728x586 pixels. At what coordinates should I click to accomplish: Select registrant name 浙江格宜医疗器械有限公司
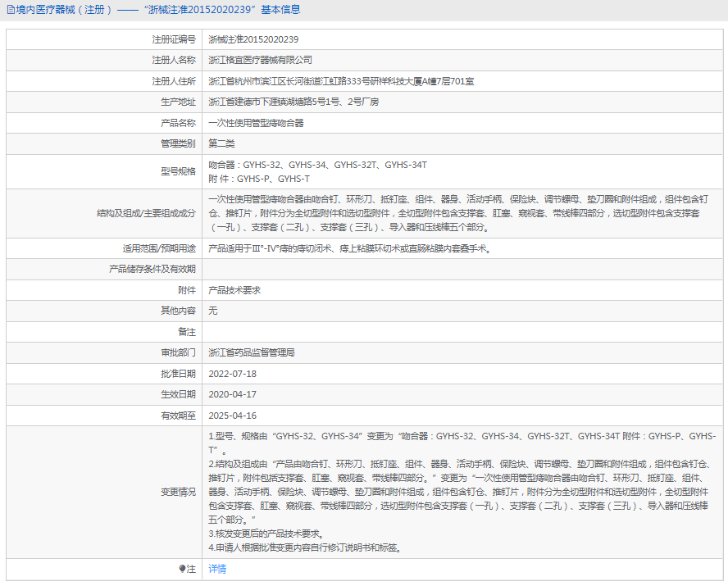(260, 60)
